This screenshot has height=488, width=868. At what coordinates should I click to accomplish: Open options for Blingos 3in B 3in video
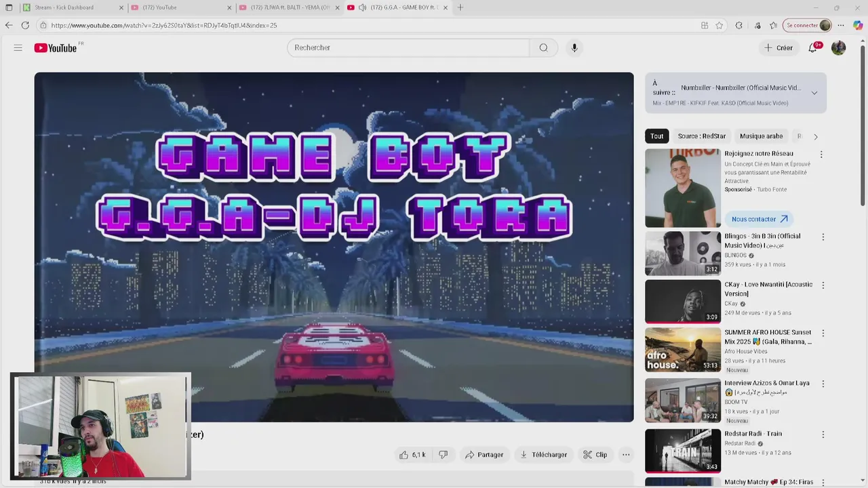(x=823, y=237)
